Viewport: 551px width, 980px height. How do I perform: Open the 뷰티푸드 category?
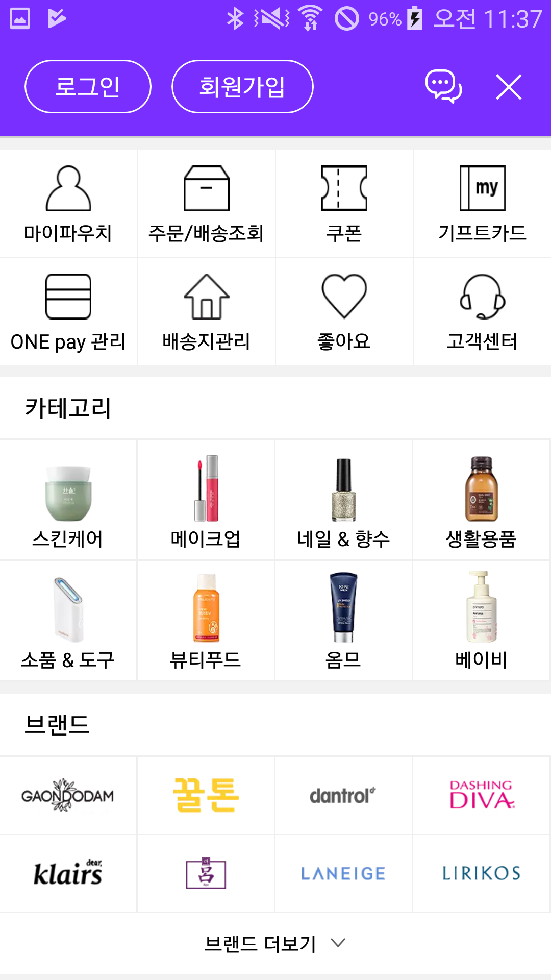(x=206, y=621)
